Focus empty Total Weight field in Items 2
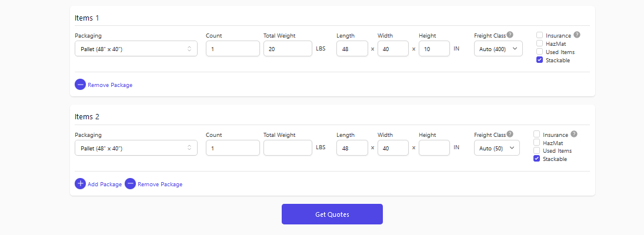The width and height of the screenshot is (644, 235). click(288, 147)
